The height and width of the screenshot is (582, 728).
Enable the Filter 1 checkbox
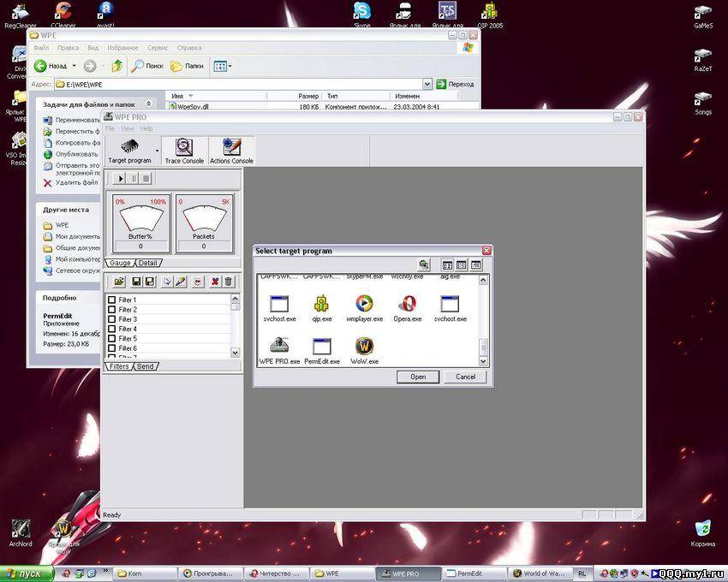tap(112, 300)
